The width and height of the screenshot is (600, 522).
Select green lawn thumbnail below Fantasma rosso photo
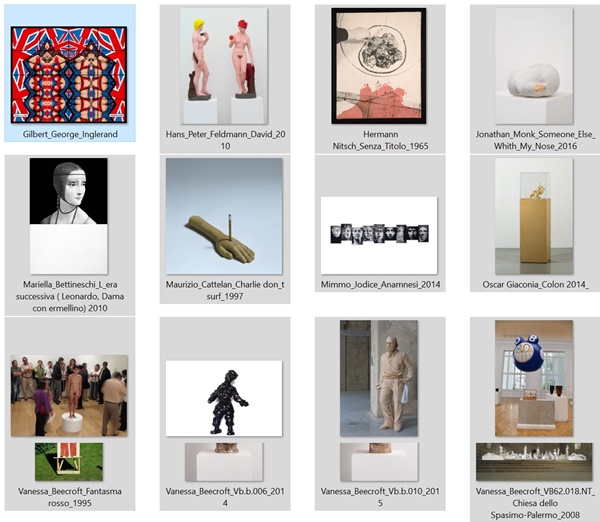point(69,462)
